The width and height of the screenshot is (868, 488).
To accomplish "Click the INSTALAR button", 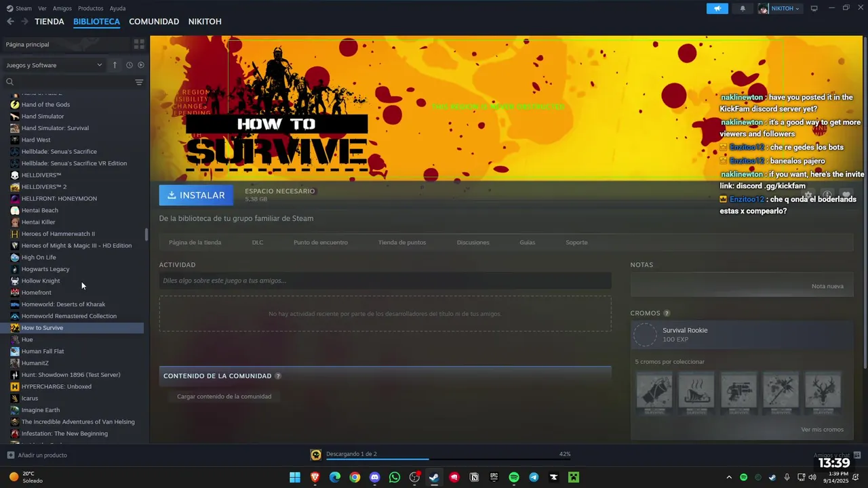I will 196,195.
